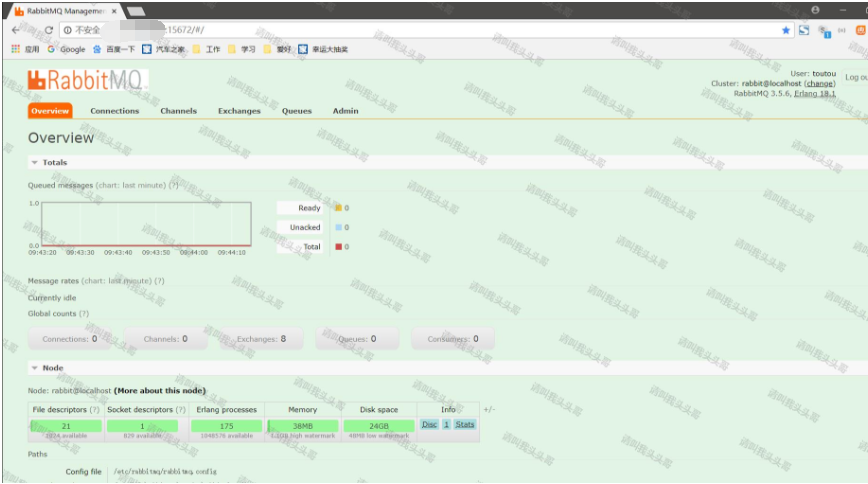Open the 幸运大抽奖 bookmark
The image size is (868, 484).
tap(323, 49)
